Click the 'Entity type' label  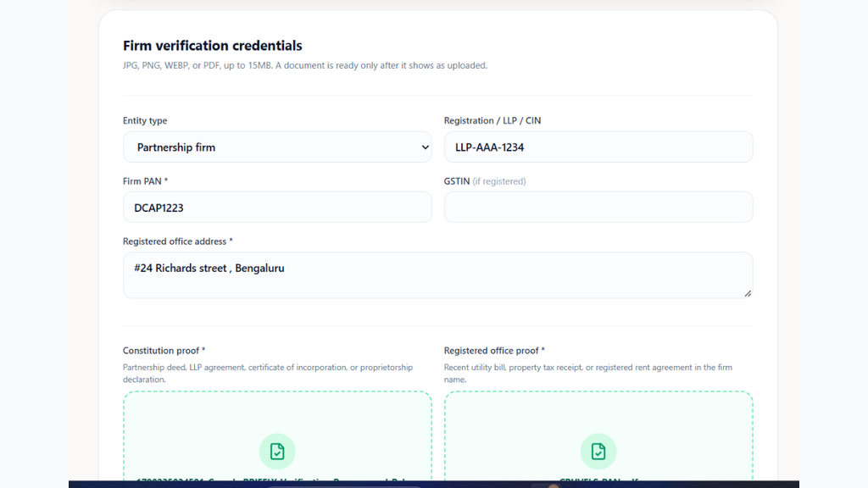click(145, 120)
